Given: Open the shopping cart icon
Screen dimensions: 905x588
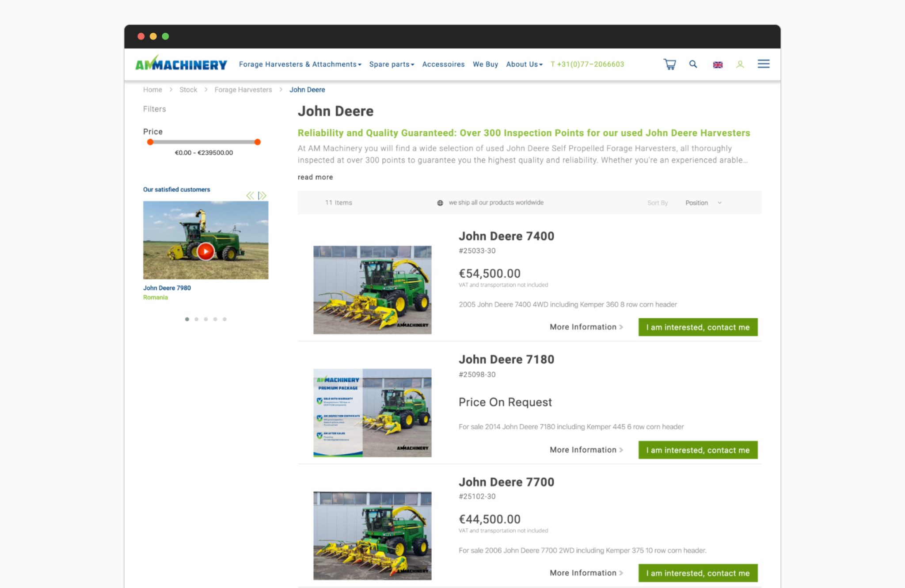Looking at the screenshot, I should (x=669, y=64).
